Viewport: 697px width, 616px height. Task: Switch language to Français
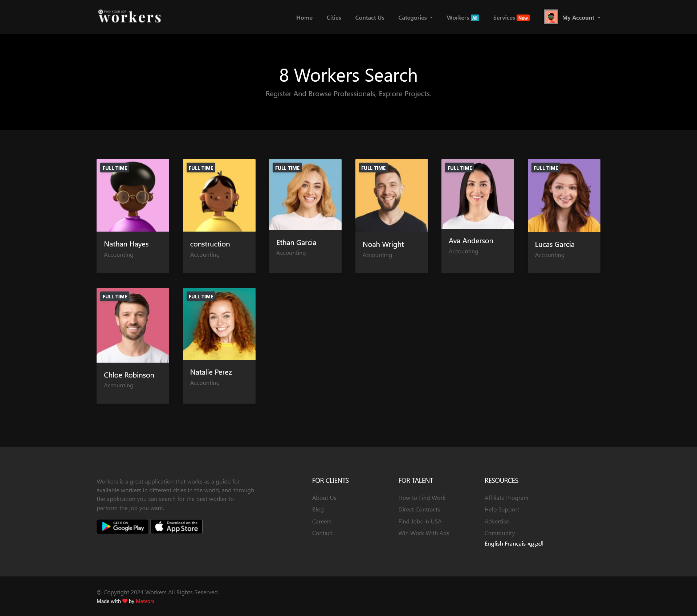point(515,543)
